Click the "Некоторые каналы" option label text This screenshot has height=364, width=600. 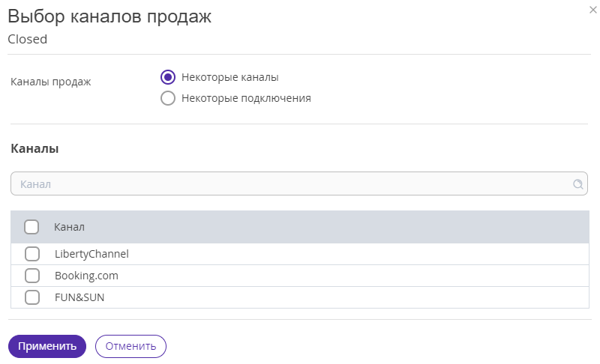click(230, 77)
